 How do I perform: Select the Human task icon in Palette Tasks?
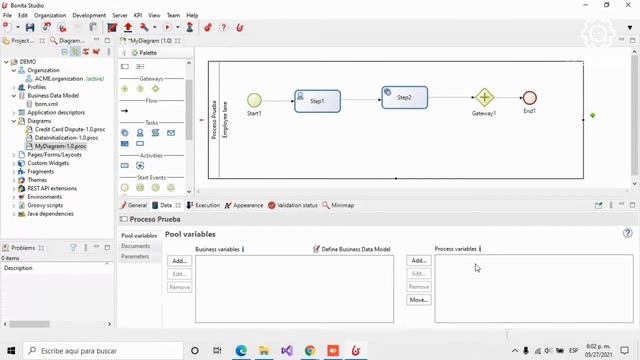point(140,133)
